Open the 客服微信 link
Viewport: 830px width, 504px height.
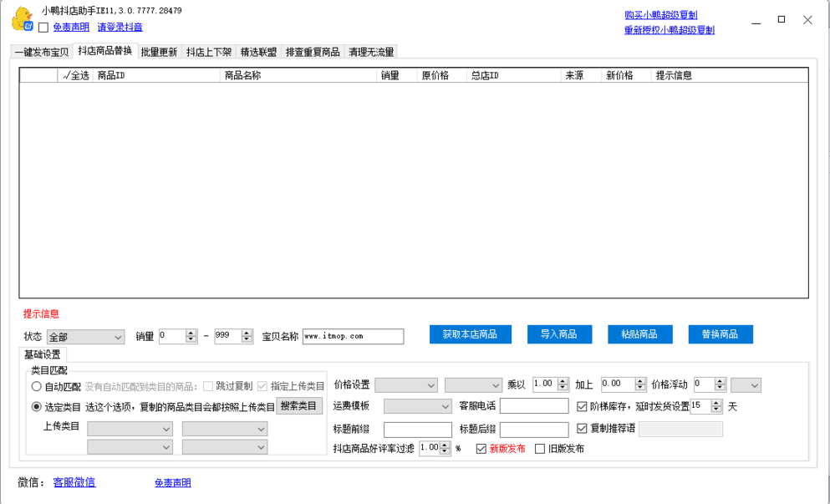click(x=74, y=482)
